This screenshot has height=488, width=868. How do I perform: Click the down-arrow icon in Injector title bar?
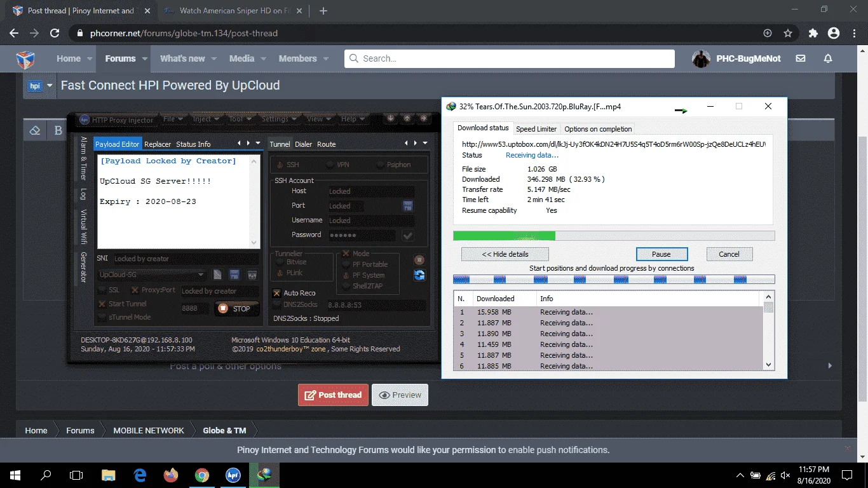pyautogui.click(x=390, y=119)
